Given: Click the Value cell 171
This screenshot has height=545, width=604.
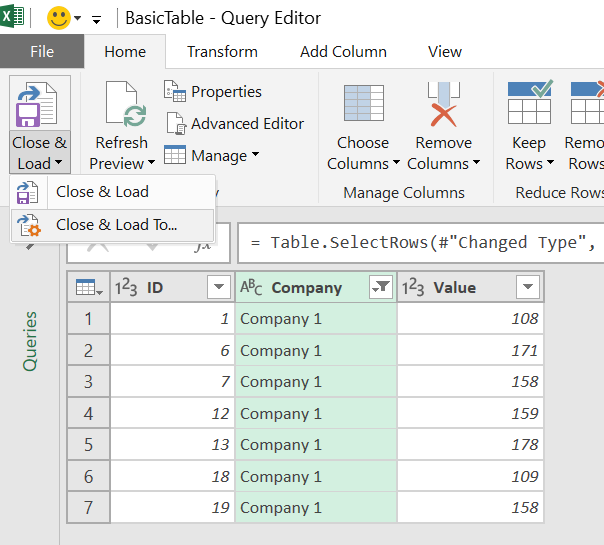Looking at the screenshot, I should click(x=470, y=350).
